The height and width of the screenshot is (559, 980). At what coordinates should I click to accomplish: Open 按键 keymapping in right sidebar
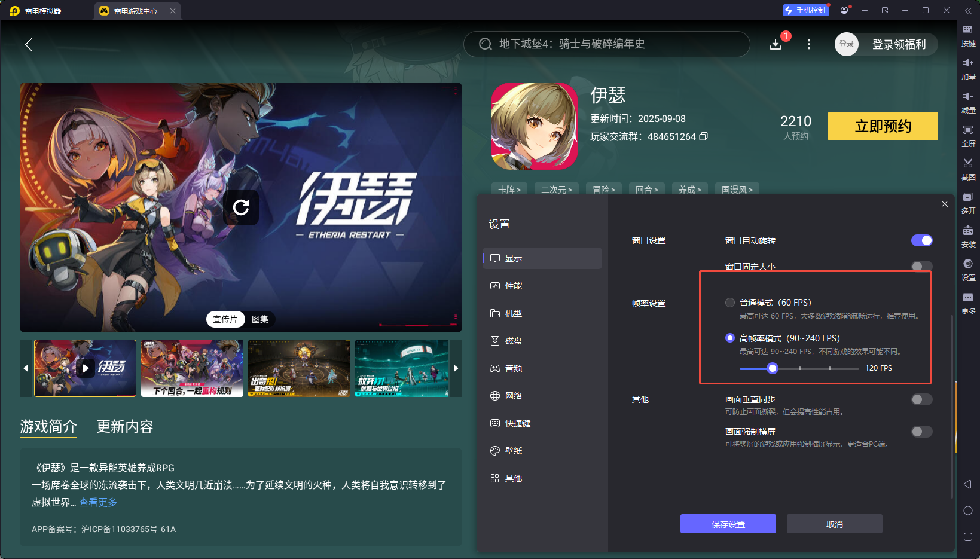click(x=968, y=35)
